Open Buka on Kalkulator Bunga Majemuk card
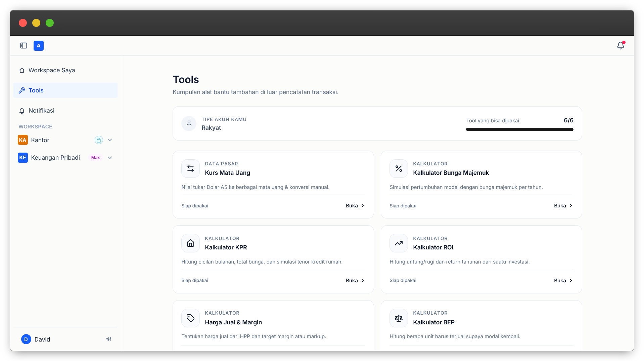This screenshot has height=361, width=644. 563,206
